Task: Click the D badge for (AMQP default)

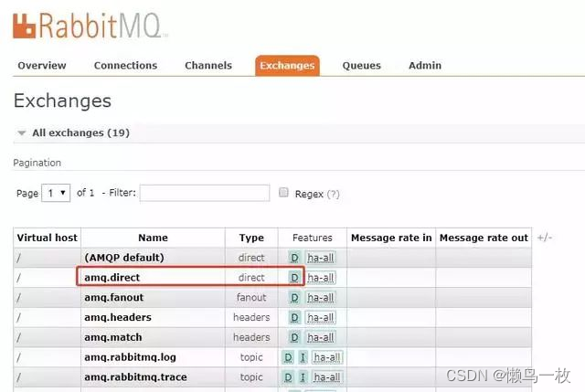Action: click(294, 258)
